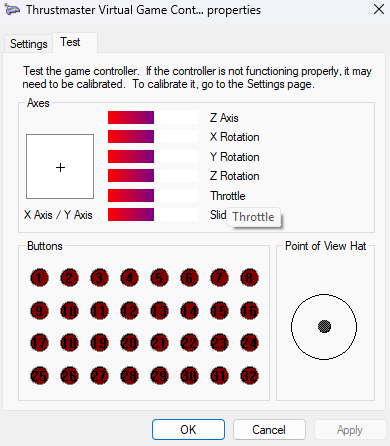Close the controller properties dialog
Viewport: 390px width, 446px height.
click(379, 9)
